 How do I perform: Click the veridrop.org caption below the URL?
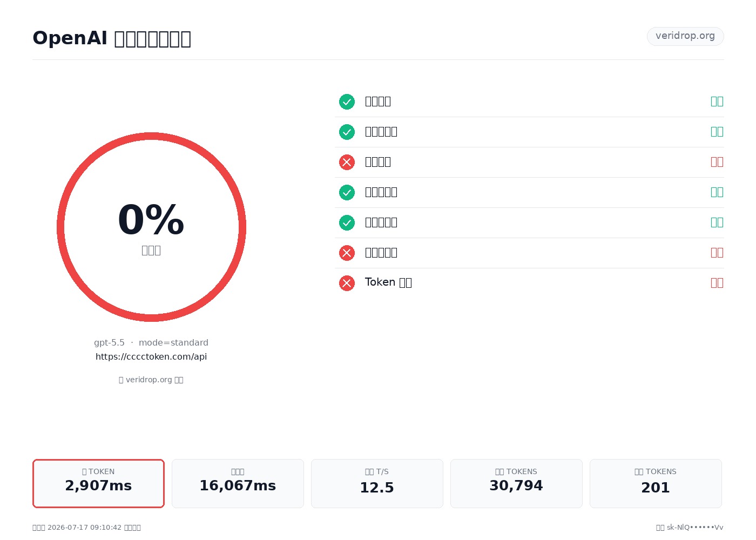[x=151, y=380]
